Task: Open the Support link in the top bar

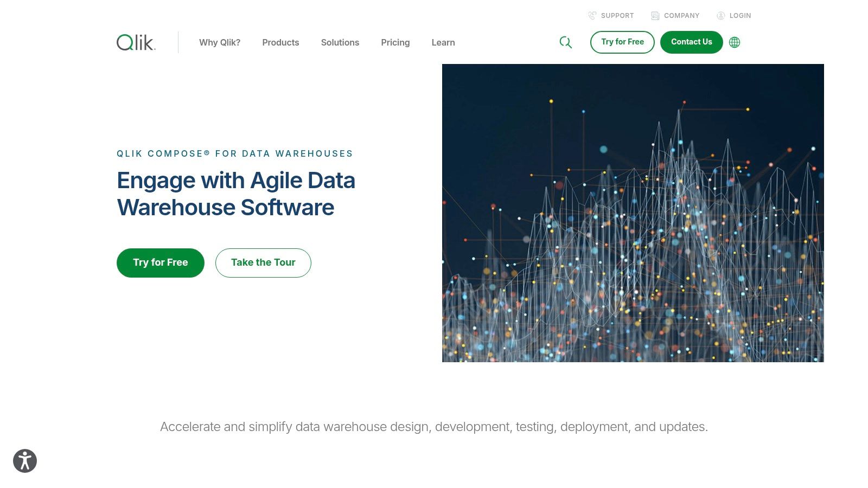Action: (617, 15)
